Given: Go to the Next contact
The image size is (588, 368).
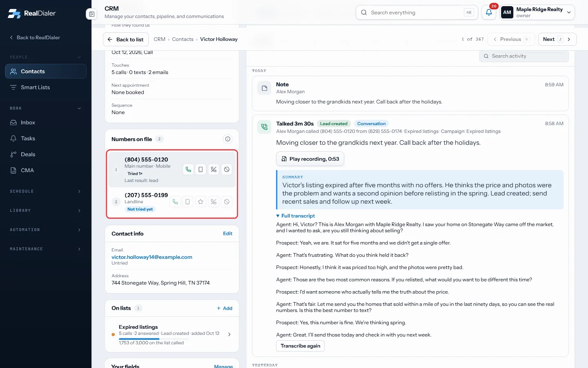Looking at the screenshot, I should (557, 39).
